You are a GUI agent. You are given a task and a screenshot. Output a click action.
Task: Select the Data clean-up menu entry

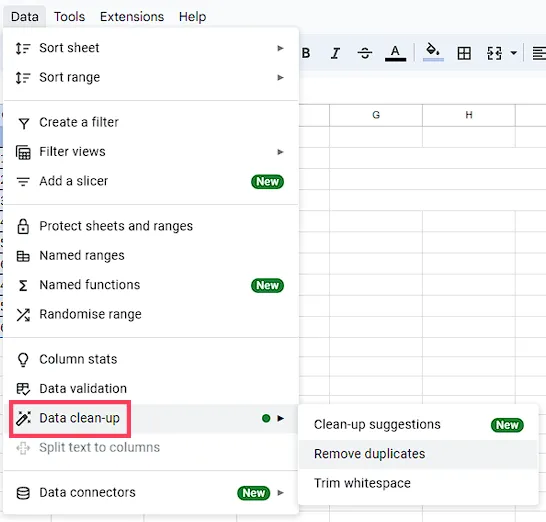[151, 418]
